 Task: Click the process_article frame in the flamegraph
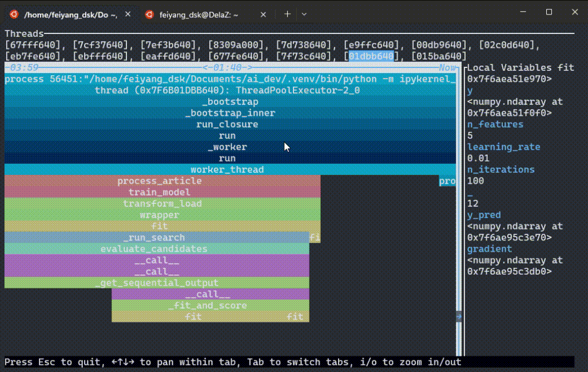point(160,180)
